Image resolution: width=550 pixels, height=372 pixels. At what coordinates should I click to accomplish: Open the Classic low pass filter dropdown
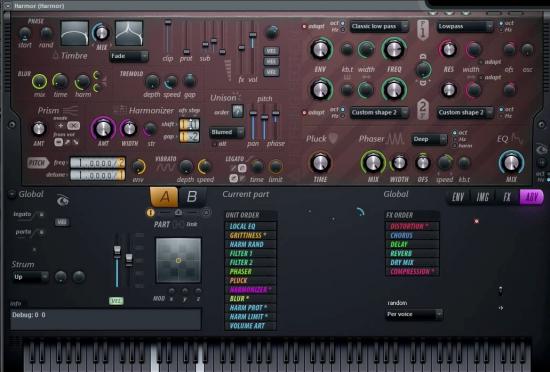tap(379, 26)
